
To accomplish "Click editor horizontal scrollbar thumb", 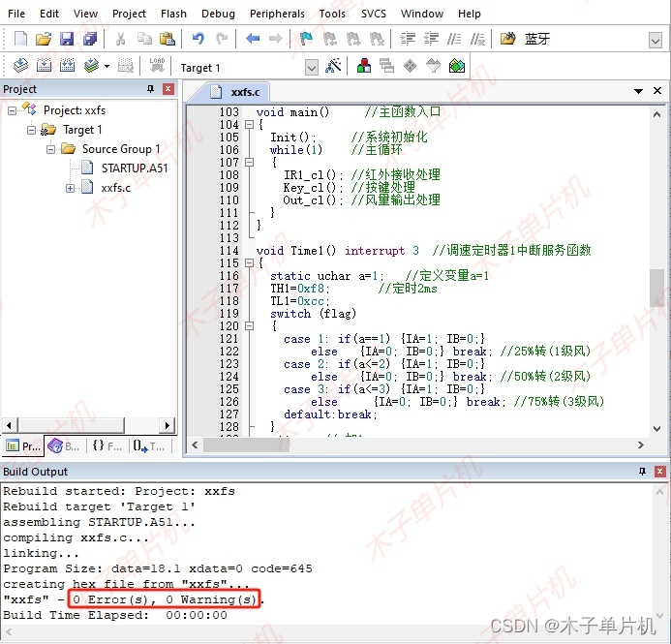I will click(x=246, y=445).
